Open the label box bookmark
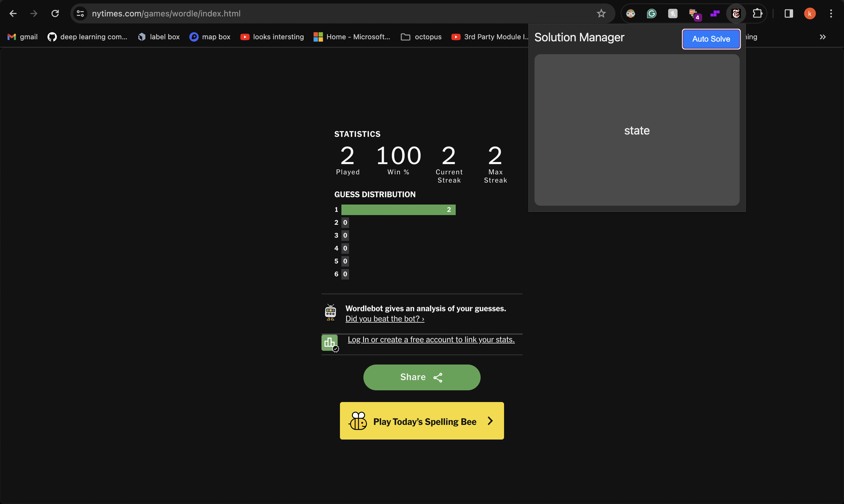This screenshot has height=504, width=844. (159, 37)
